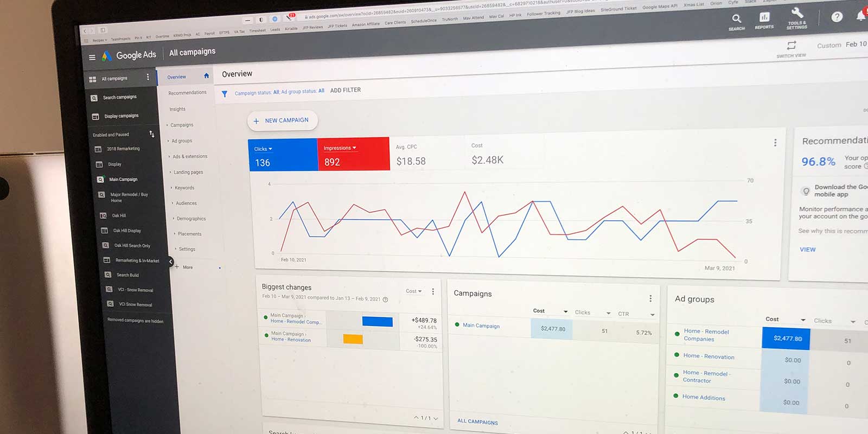Click Add Filter
This screenshot has height=434, width=868.
[x=346, y=90]
